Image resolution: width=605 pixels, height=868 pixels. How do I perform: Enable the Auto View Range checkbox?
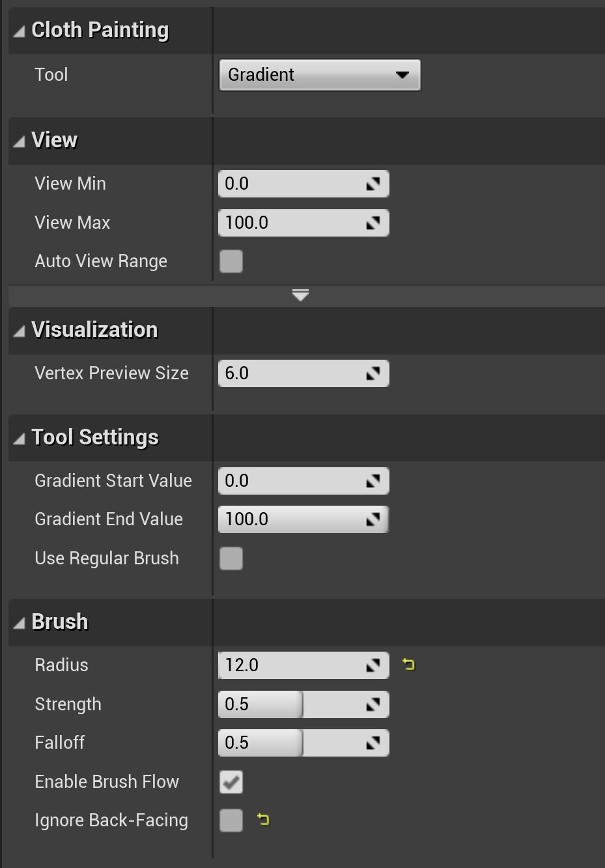pos(231,261)
